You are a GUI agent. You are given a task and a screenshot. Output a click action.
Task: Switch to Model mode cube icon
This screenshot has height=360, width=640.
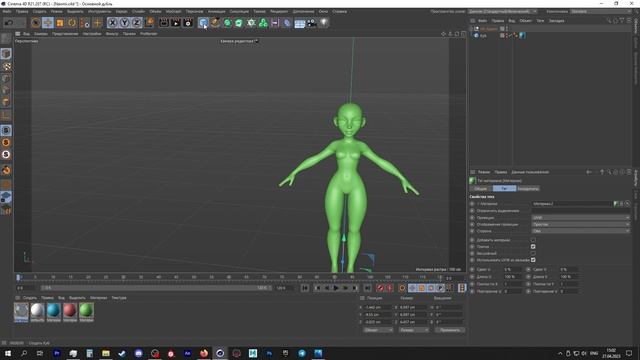(6, 54)
